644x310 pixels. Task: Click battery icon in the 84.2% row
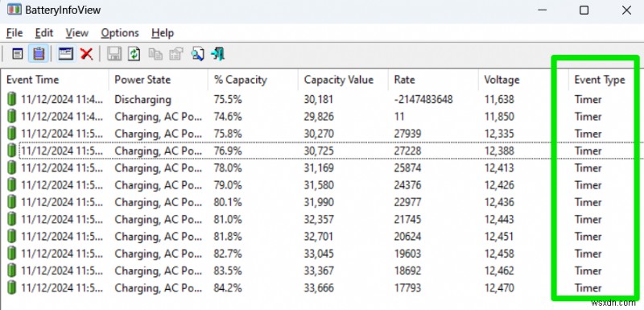(x=12, y=287)
